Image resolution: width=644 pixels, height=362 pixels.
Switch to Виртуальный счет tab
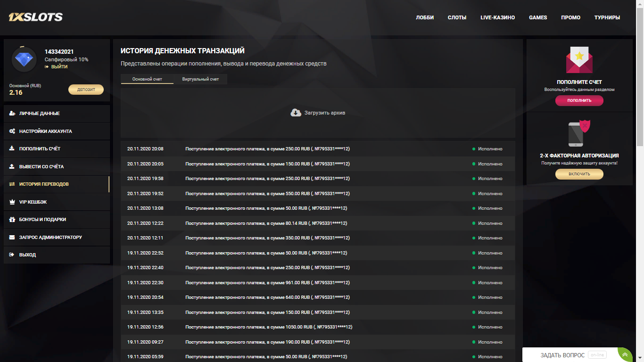[200, 79]
